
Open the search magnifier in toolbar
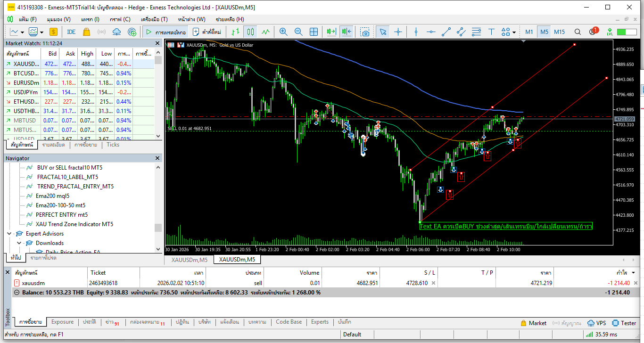coord(578,32)
